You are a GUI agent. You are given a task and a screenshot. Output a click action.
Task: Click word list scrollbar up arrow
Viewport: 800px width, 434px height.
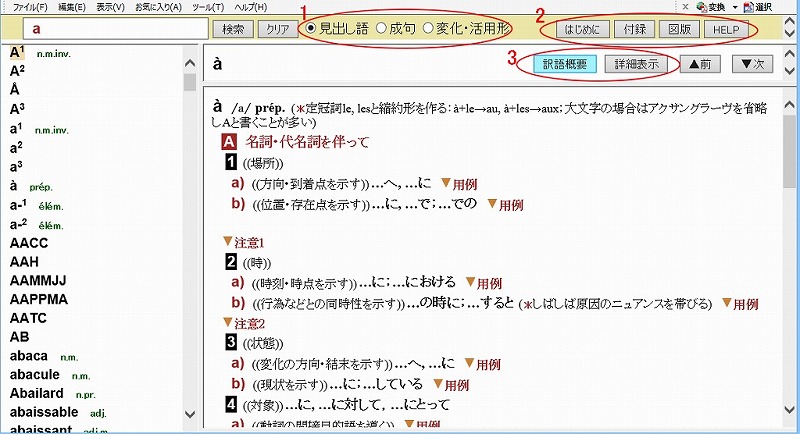pyautogui.click(x=190, y=63)
